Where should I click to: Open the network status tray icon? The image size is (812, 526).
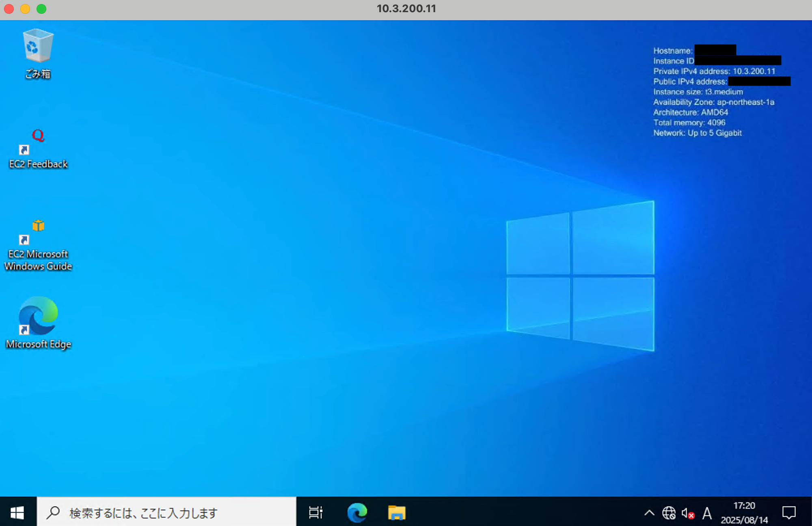pos(669,513)
